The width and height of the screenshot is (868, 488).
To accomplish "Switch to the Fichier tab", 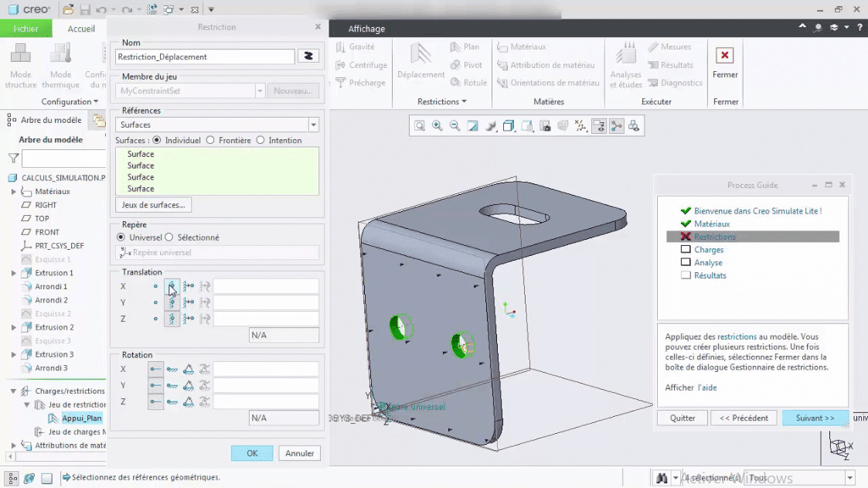I will 26,28.
